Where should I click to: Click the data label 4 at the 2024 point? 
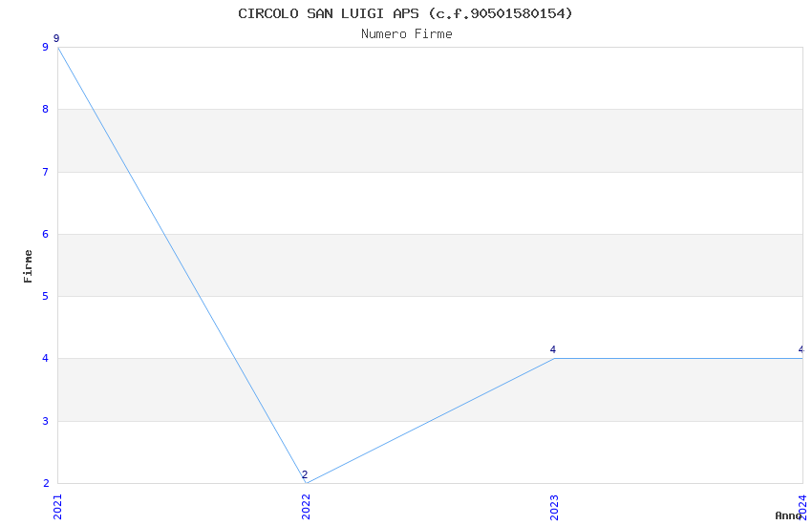click(801, 349)
